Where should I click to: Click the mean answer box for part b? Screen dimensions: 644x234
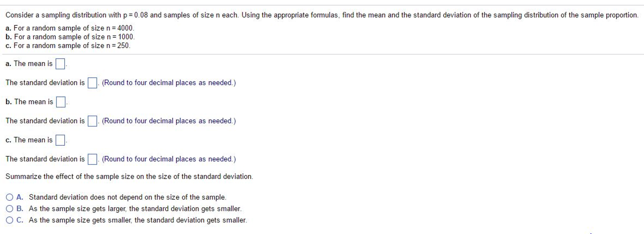click(x=60, y=103)
